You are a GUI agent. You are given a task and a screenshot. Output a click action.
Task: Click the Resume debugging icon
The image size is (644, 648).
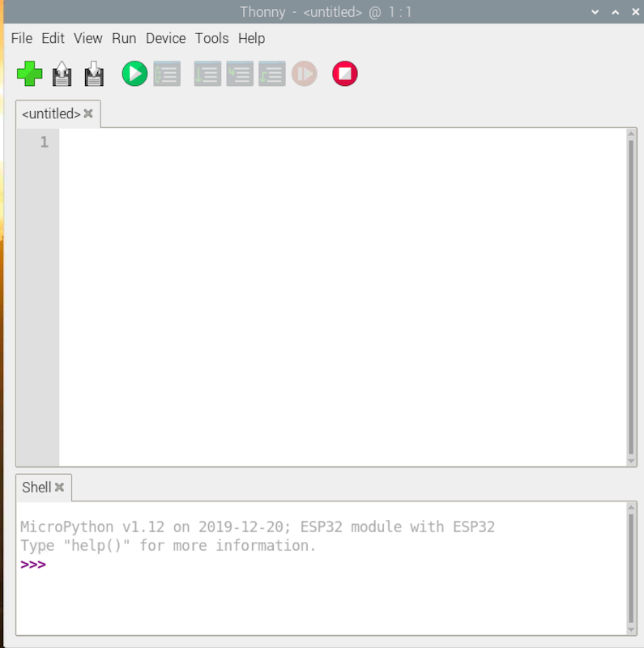pyautogui.click(x=305, y=74)
